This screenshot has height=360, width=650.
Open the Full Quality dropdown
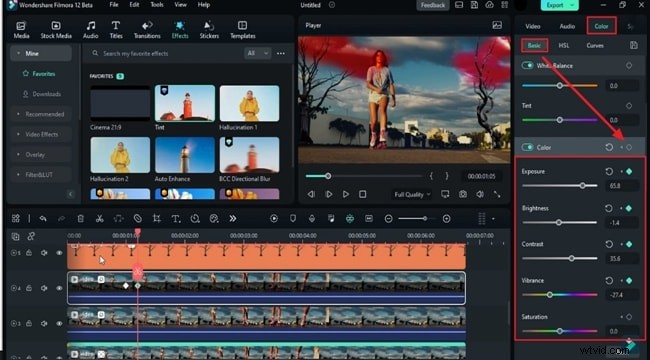coord(412,194)
